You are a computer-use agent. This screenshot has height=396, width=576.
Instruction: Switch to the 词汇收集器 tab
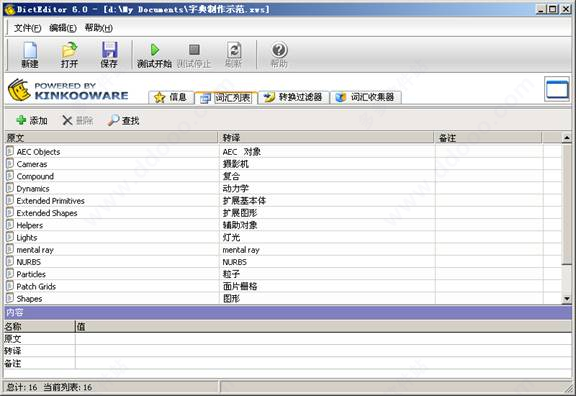366,97
